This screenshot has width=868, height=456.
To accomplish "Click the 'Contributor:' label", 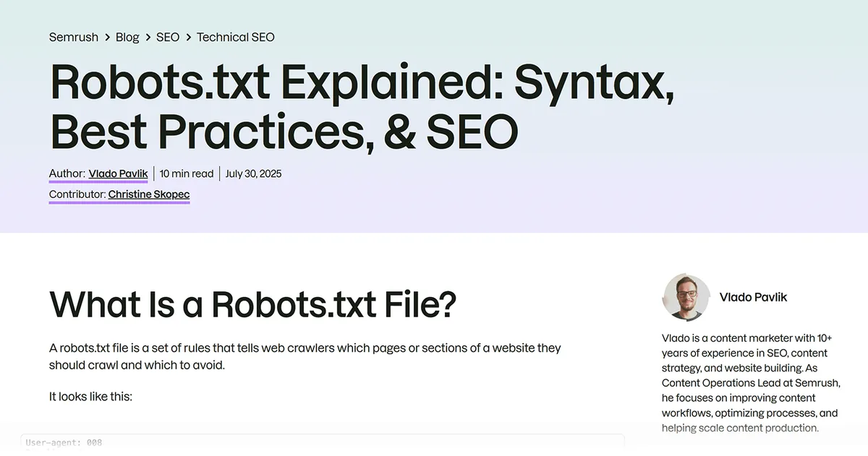I will tap(77, 194).
